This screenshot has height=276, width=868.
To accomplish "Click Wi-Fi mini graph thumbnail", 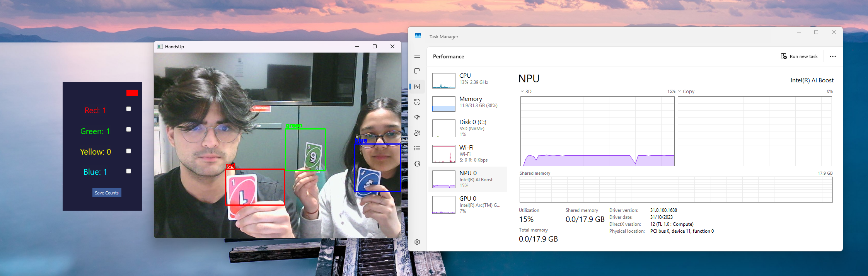I will click(444, 154).
